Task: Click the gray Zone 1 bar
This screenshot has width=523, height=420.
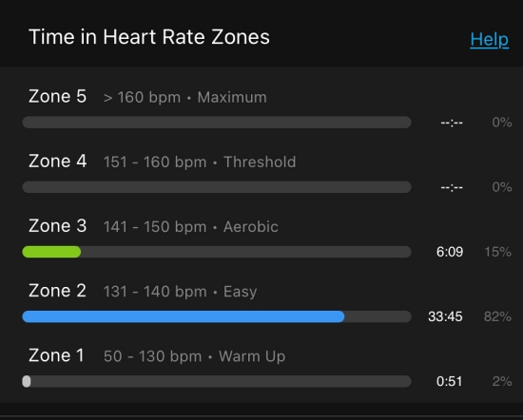Action: [x=27, y=381]
